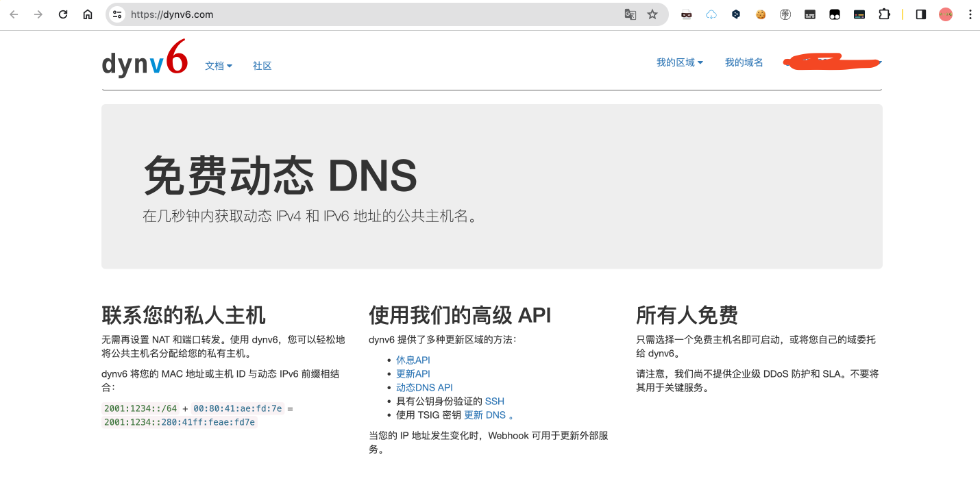Expand the 文档 dropdown menu
The height and width of the screenshot is (492, 980).
click(218, 66)
